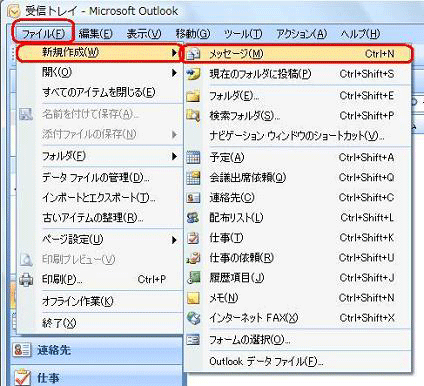Click the Choose Form icon

pyautogui.click(x=193, y=340)
